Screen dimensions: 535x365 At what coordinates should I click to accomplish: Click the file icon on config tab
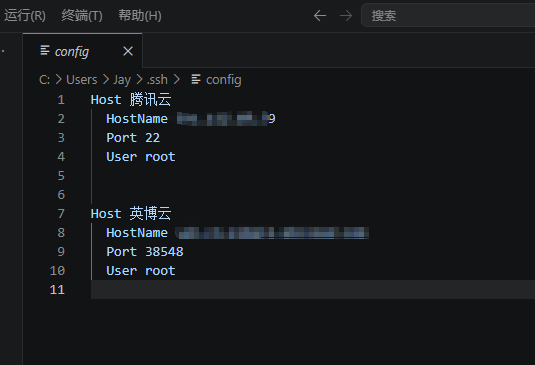[x=45, y=50]
